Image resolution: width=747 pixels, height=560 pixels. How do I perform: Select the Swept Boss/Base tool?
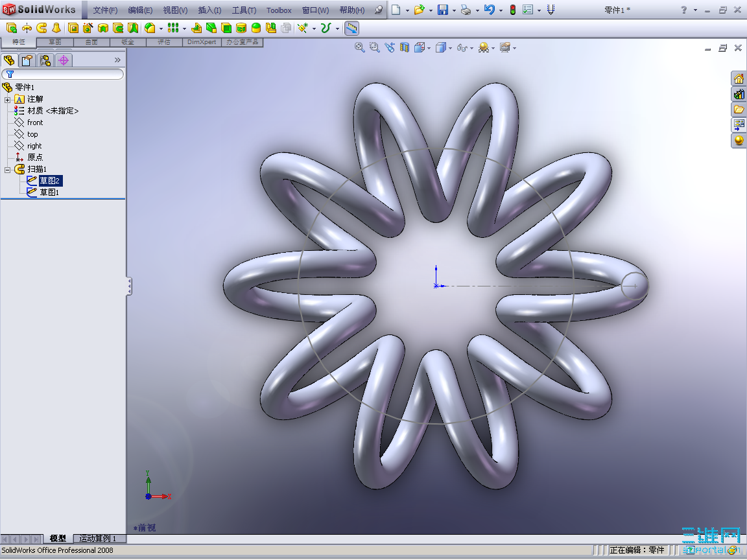[41, 28]
